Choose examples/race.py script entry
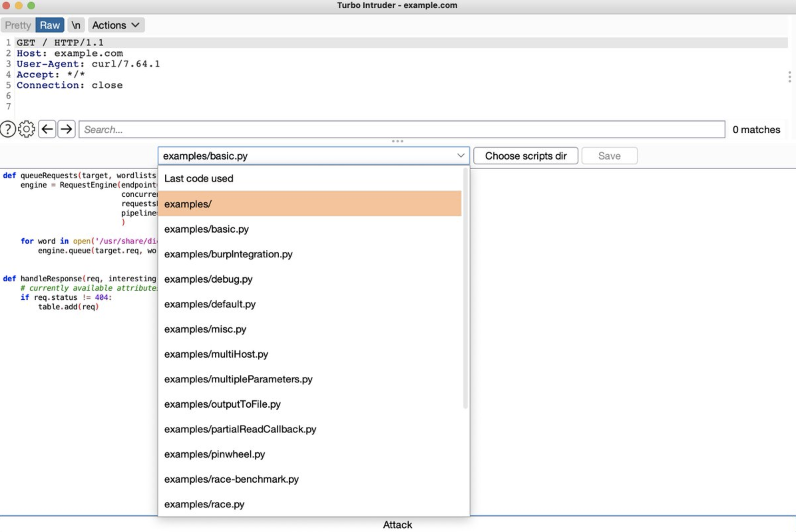 (204, 504)
